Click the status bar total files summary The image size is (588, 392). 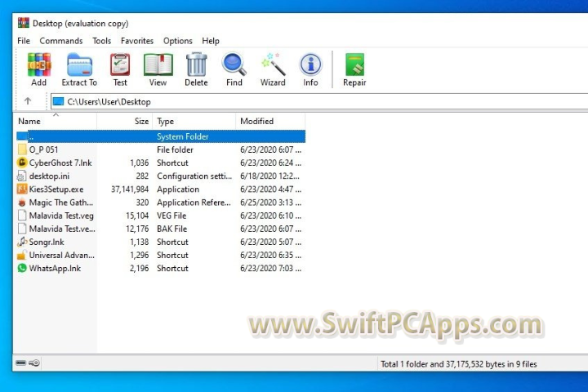coord(459,364)
